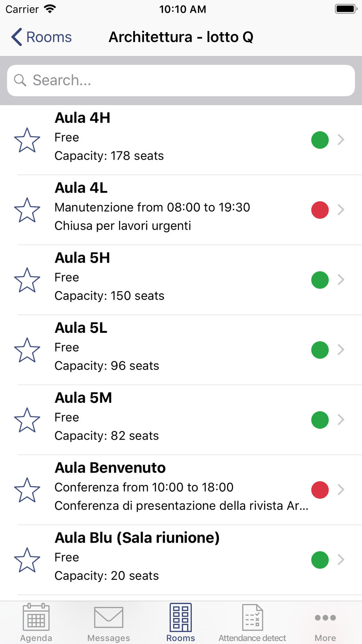362x644 pixels.
Task: Toggle the favorite star for Aula 4H
Action: [x=27, y=140]
